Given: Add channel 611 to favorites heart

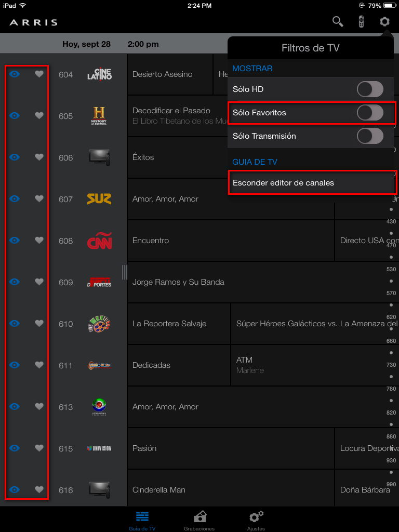Looking at the screenshot, I should (39, 365).
